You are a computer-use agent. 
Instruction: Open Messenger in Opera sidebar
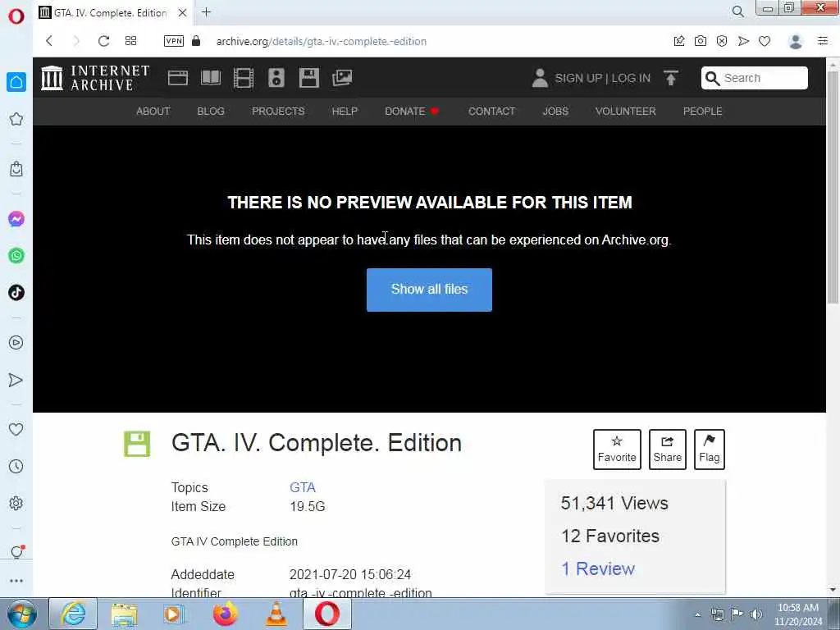click(16, 218)
